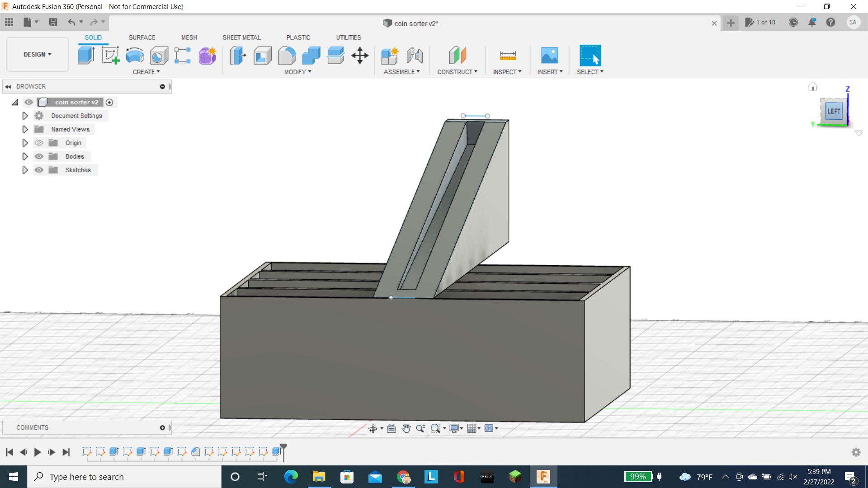Activate the Pan tool in navigation bar
The width and height of the screenshot is (868, 488).
[x=406, y=428]
